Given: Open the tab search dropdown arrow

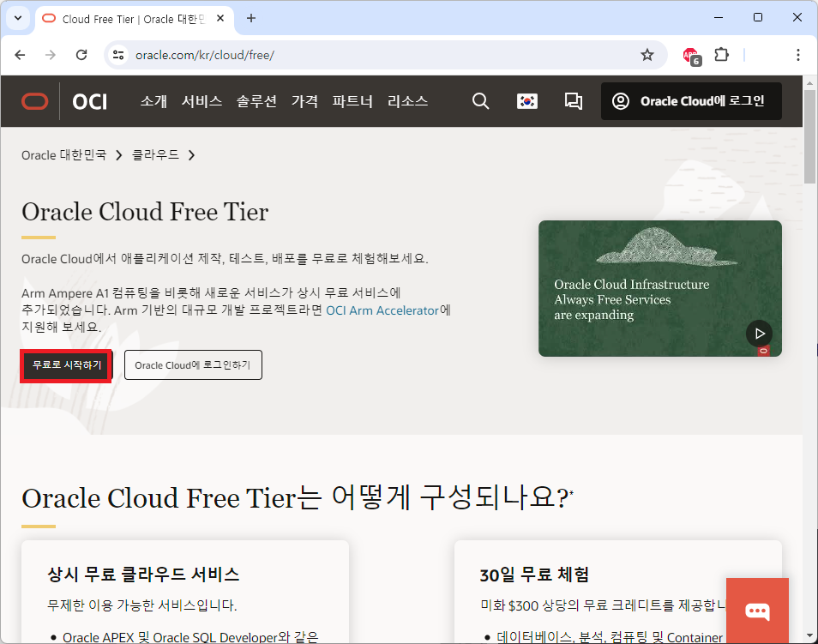Looking at the screenshot, I should (18, 18).
